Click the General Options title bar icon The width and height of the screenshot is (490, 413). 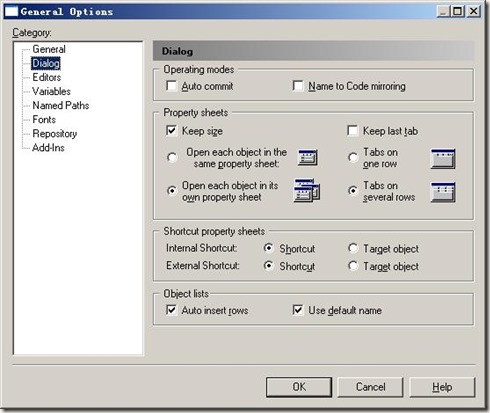point(11,12)
